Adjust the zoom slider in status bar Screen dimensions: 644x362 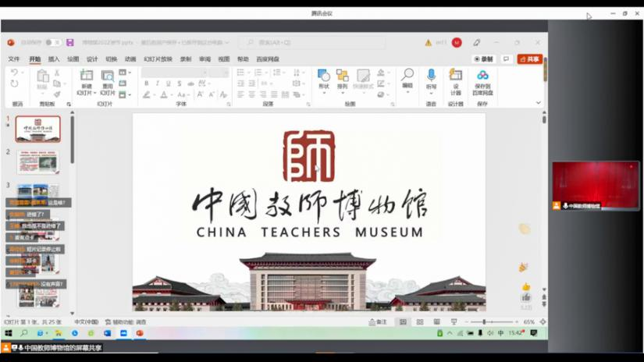tap(484, 321)
